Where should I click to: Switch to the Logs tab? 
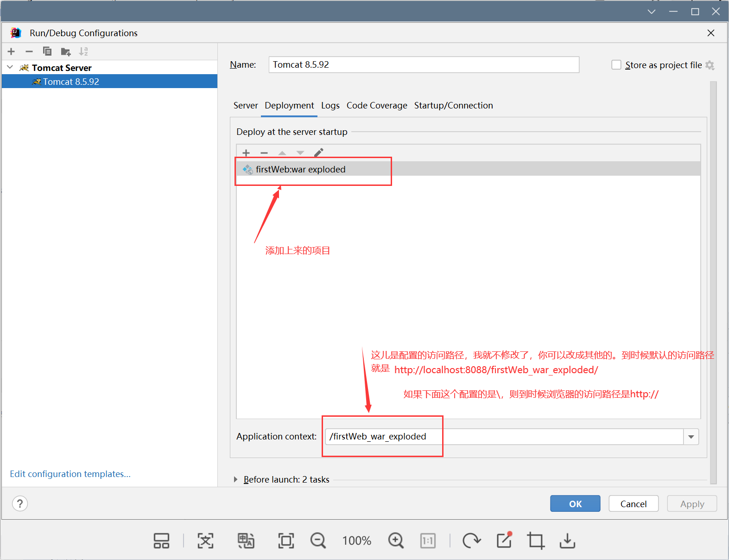point(330,106)
